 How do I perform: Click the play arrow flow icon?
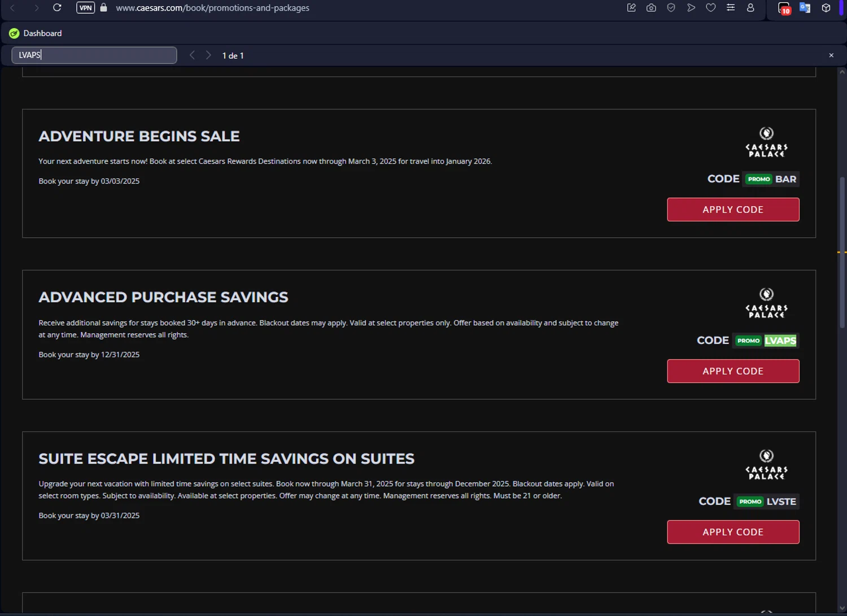coord(691,8)
